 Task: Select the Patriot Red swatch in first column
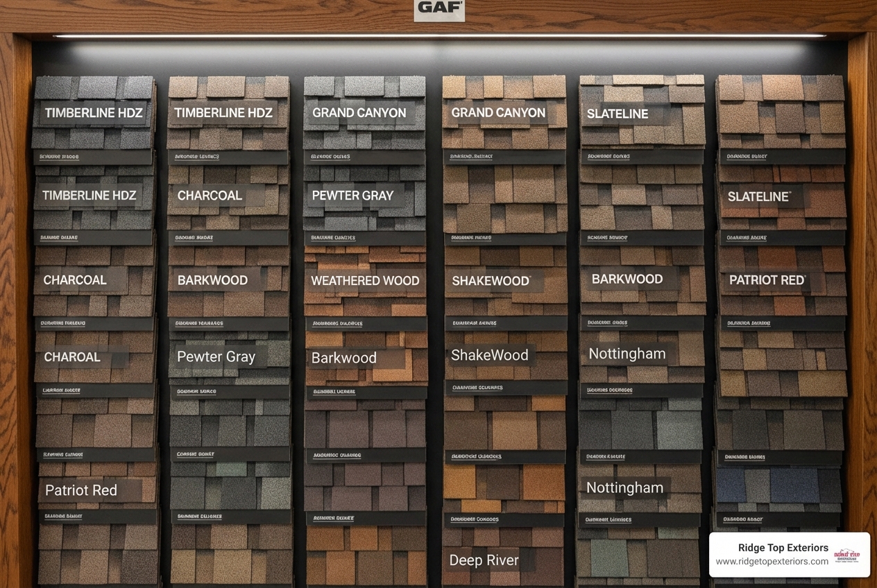pos(81,490)
